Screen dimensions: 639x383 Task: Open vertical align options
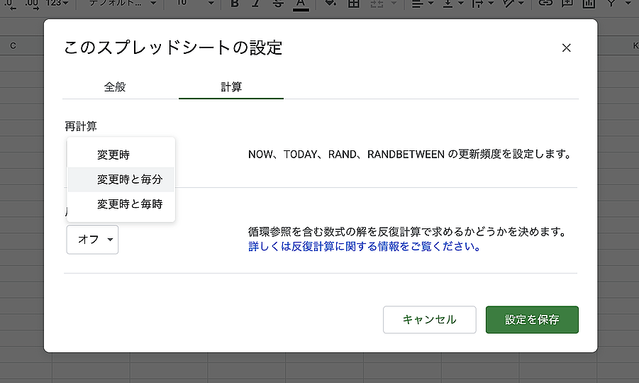pos(452,3)
